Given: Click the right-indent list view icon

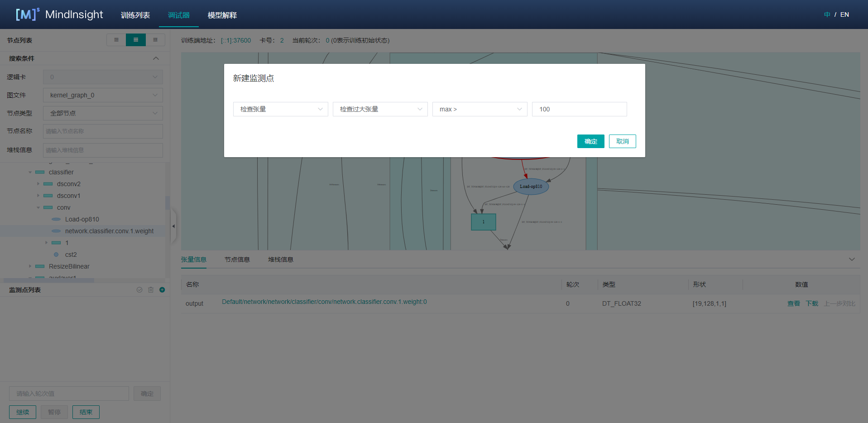Looking at the screenshot, I should [155, 40].
